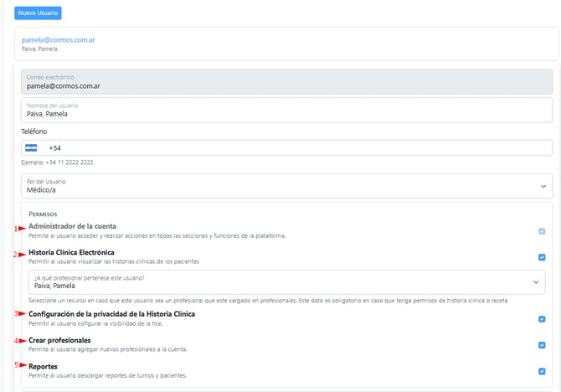
Task: Open the Argentina flag country selector
Action: click(31, 148)
